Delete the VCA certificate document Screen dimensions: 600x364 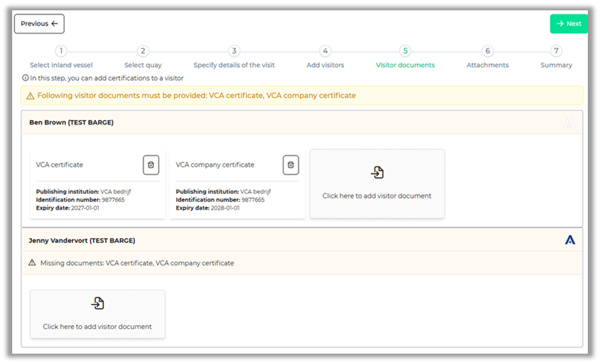151,165
